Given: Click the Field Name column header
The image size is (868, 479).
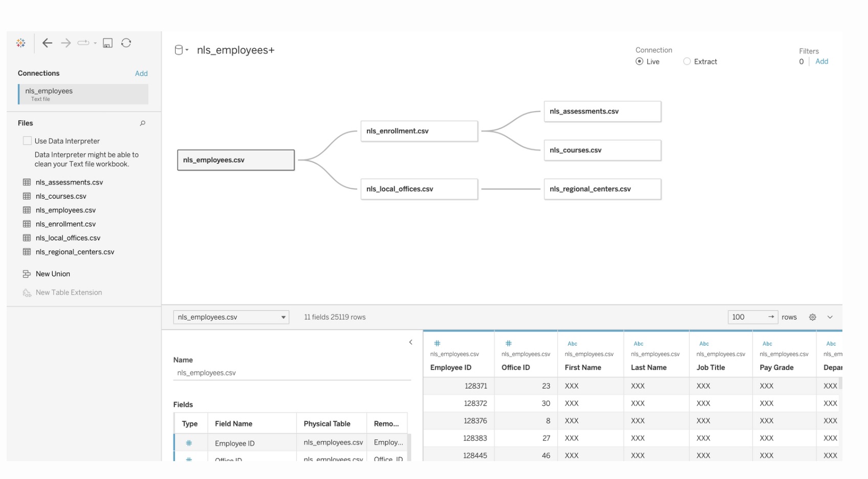Looking at the screenshot, I should (233, 424).
